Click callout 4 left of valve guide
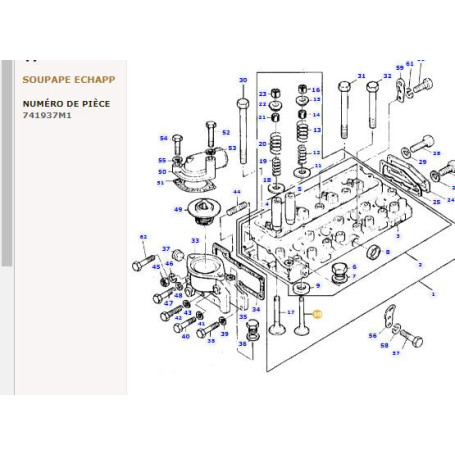 coord(267,204)
